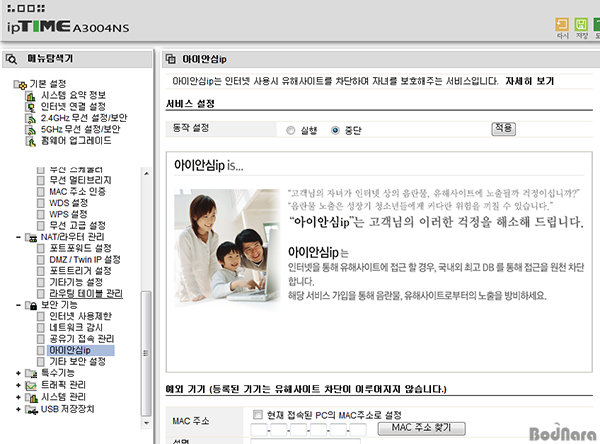Select 네트워크 감시 in the tree
The width and height of the screenshot is (600, 444).
[x=76, y=328]
